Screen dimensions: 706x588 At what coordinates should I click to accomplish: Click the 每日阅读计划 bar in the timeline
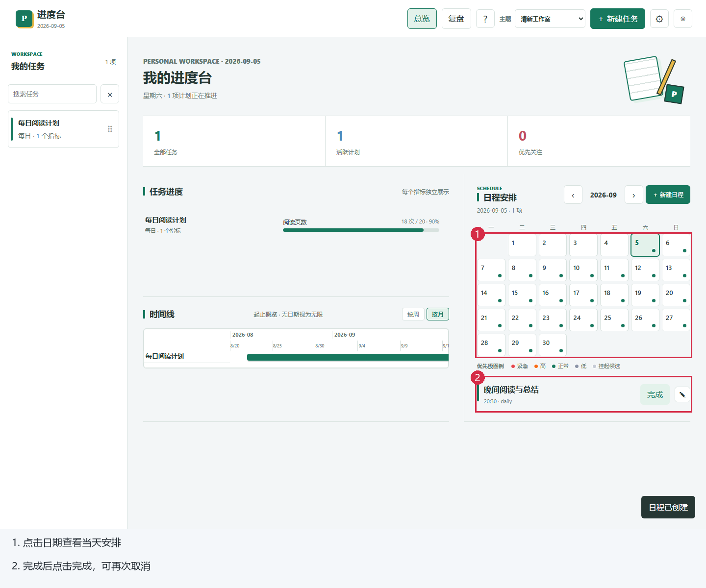[348, 357]
